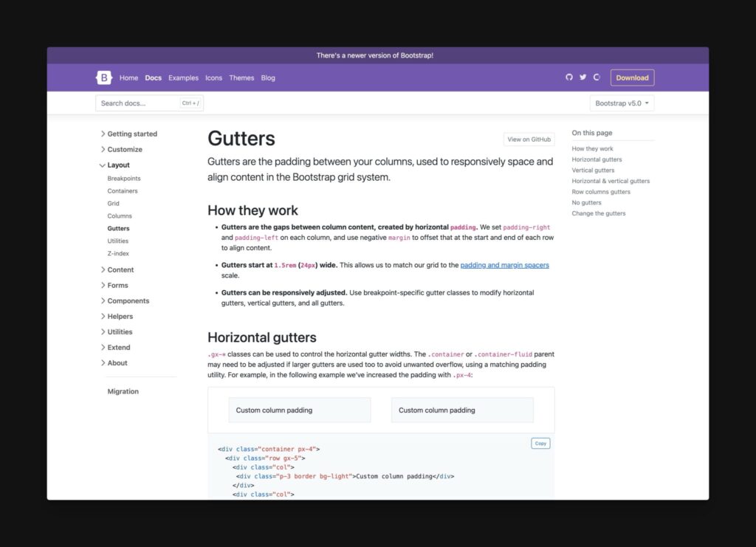Click the View on GitHub button
The width and height of the screenshot is (756, 547).
(529, 140)
